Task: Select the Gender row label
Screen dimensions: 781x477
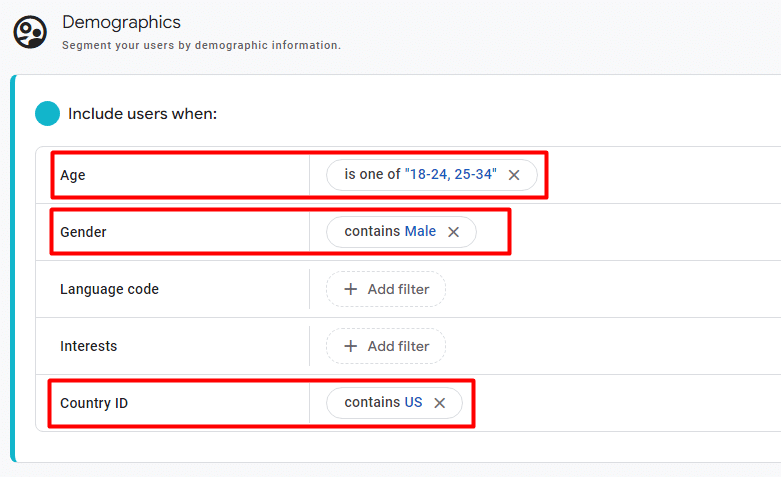Action: pos(83,232)
